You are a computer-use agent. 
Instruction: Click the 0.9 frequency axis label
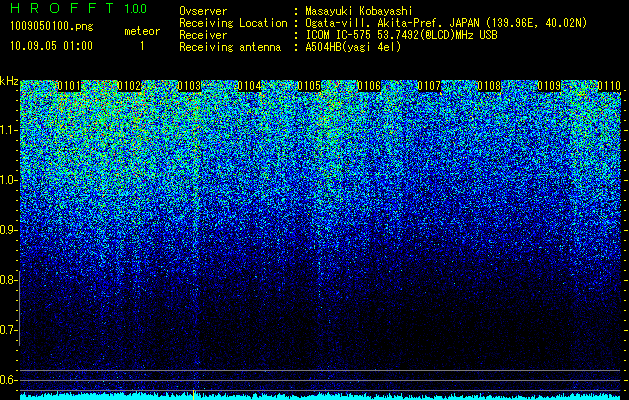pyautogui.click(x=8, y=230)
